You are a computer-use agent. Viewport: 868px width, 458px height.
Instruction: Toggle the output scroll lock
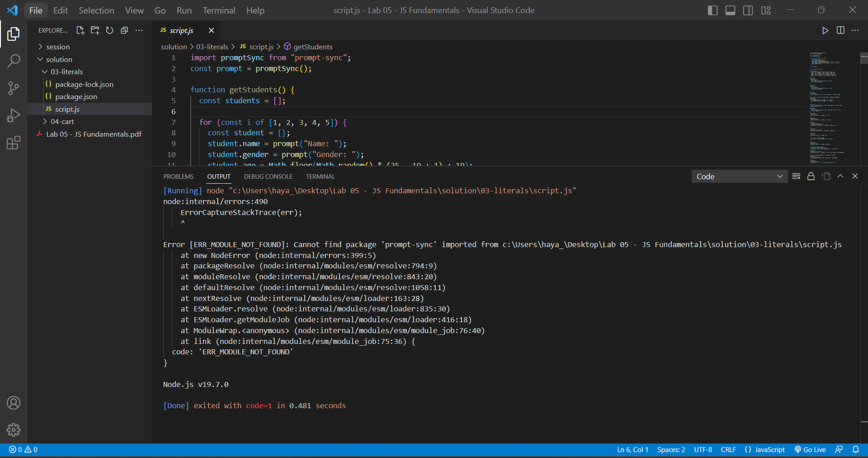coord(811,177)
